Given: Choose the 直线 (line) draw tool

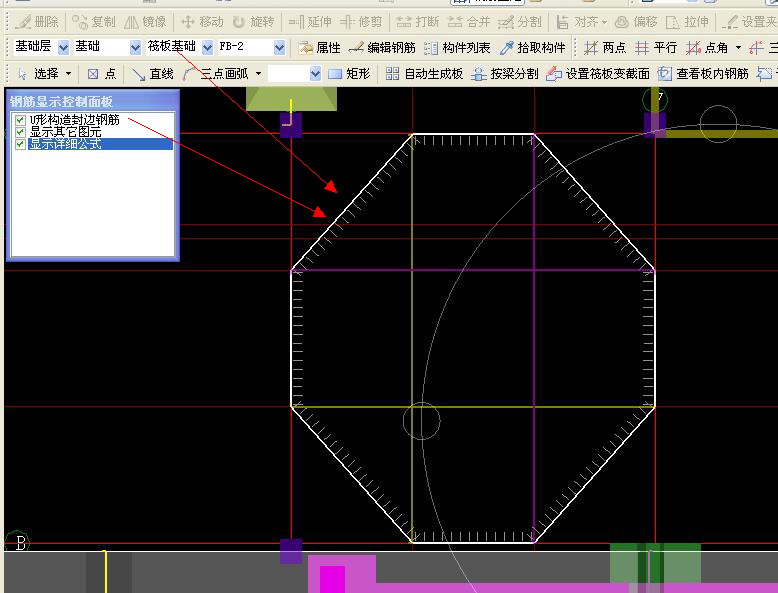Looking at the screenshot, I should tap(152, 74).
